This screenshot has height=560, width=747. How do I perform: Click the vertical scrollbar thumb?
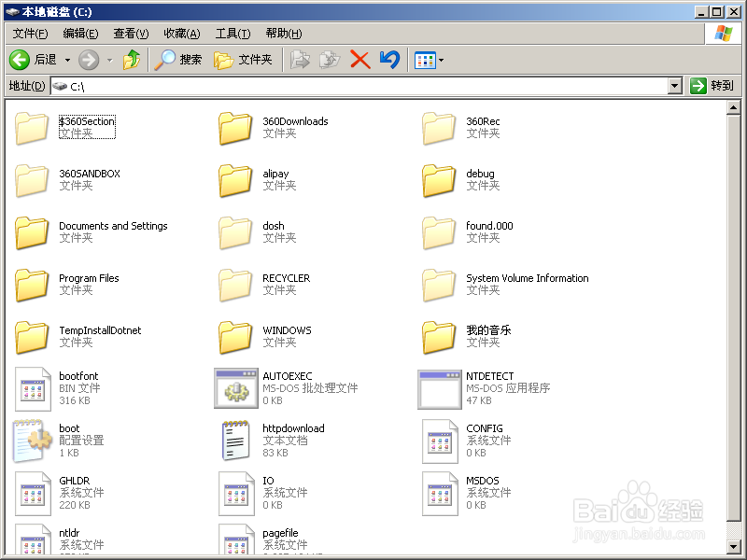734,317
